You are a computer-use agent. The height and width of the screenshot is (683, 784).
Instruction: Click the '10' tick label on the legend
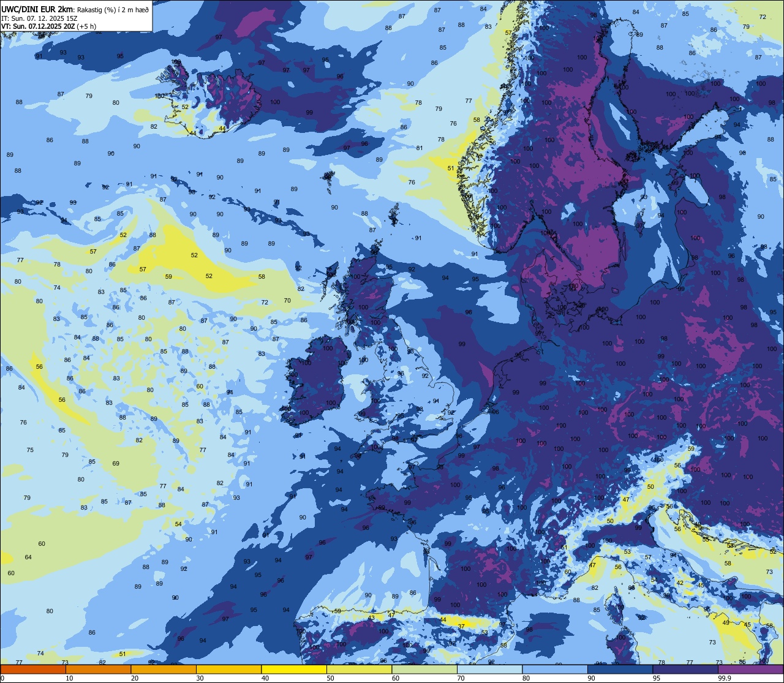[69, 678]
